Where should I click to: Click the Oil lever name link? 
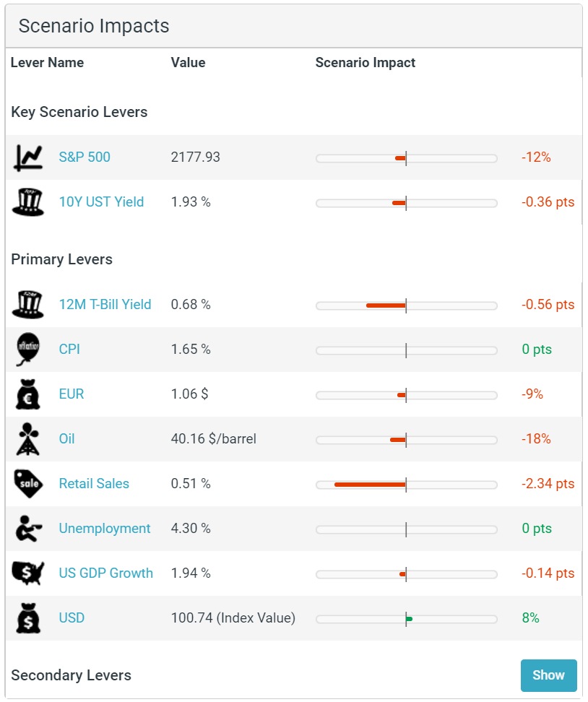point(66,439)
